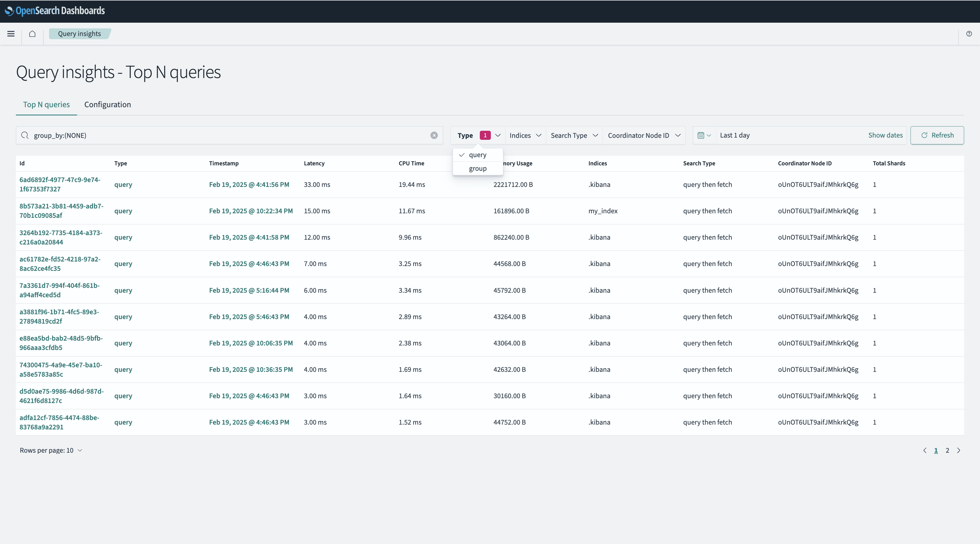Go to previous page arrow
This screenshot has width=980, height=544.
click(925, 450)
